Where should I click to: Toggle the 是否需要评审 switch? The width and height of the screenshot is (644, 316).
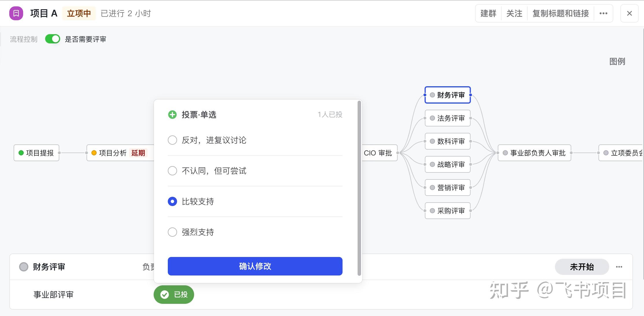coord(53,39)
